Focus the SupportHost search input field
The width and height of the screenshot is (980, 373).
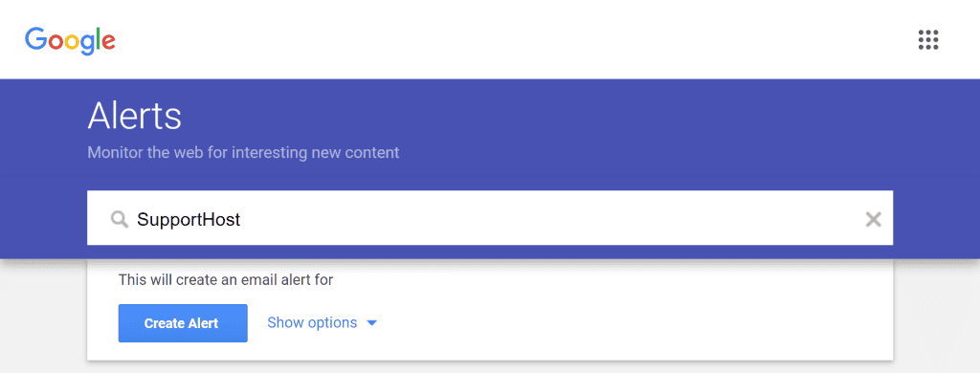pyautogui.click(x=490, y=218)
